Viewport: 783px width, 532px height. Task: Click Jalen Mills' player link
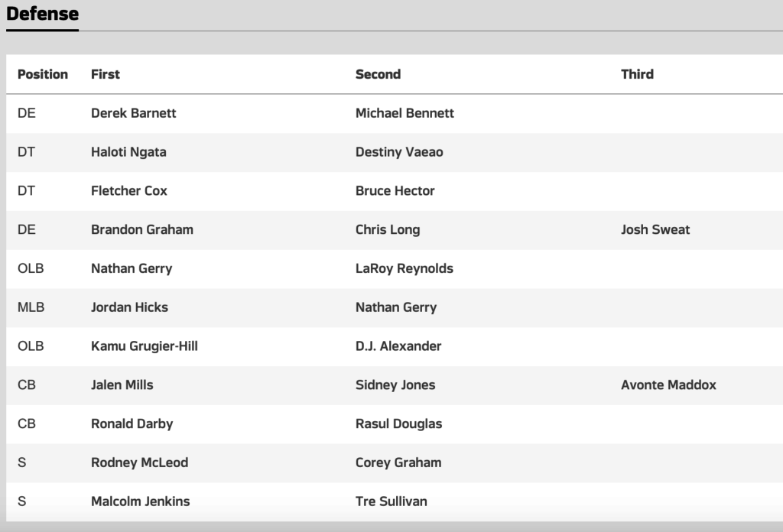pyautogui.click(x=122, y=385)
